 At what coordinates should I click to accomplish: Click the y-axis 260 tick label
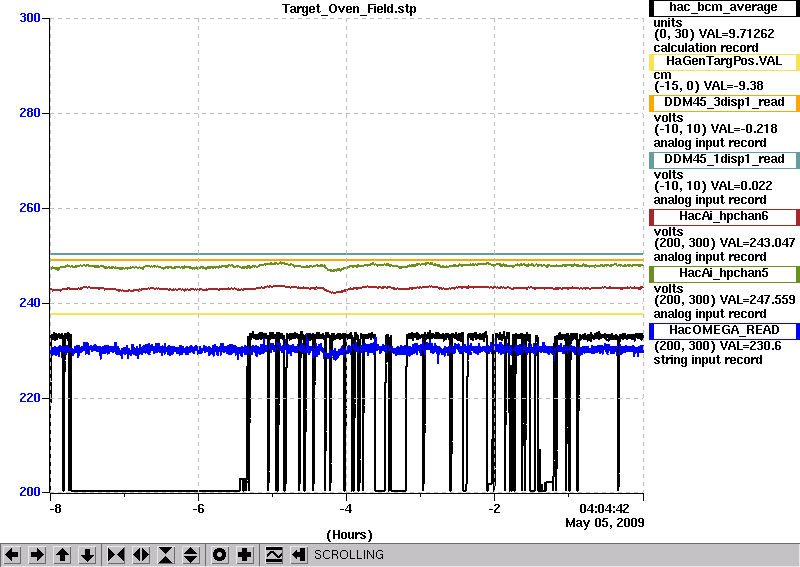(30, 208)
